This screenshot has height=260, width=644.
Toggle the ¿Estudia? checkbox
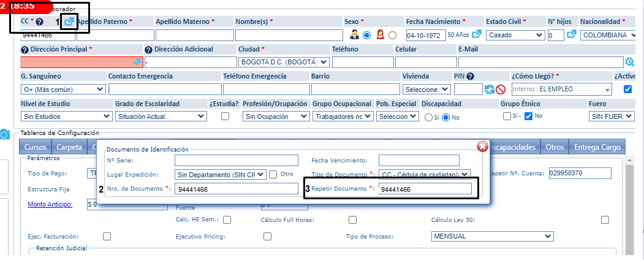(225, 116)
